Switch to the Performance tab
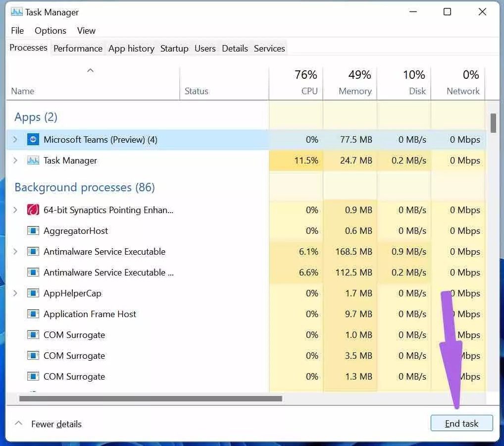 click(x=78, y=49)
